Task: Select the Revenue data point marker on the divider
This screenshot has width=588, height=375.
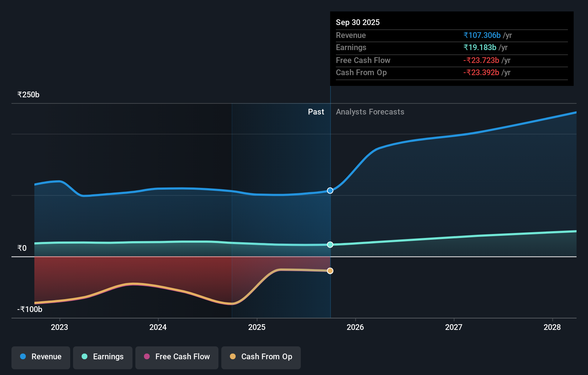Action: (329, 190)
